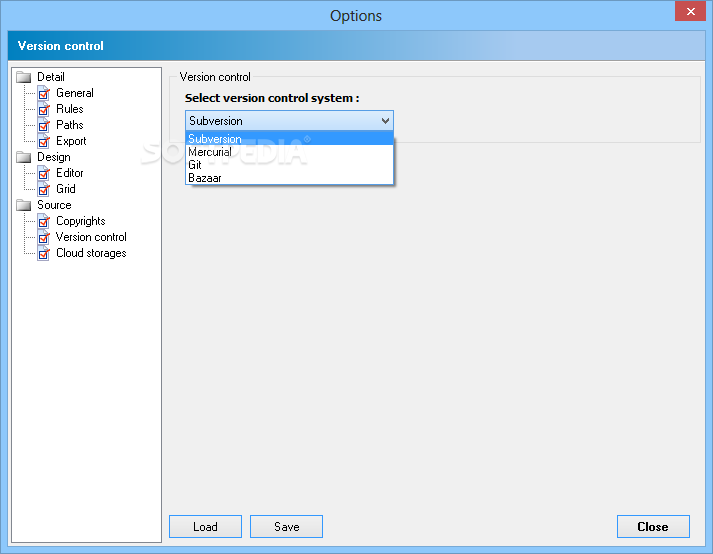Click the Load button

(206, 527)
